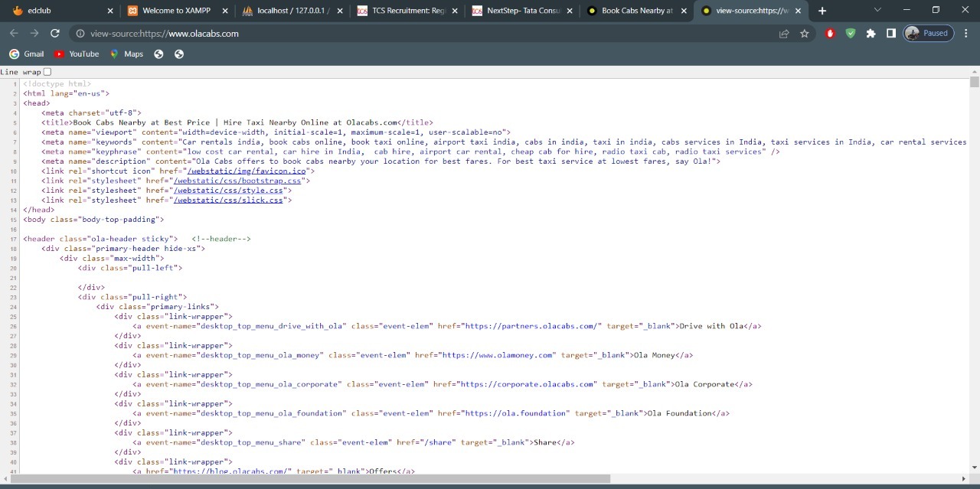Switch to the NextStep- Tata Consultancy tab

[522, 11]
